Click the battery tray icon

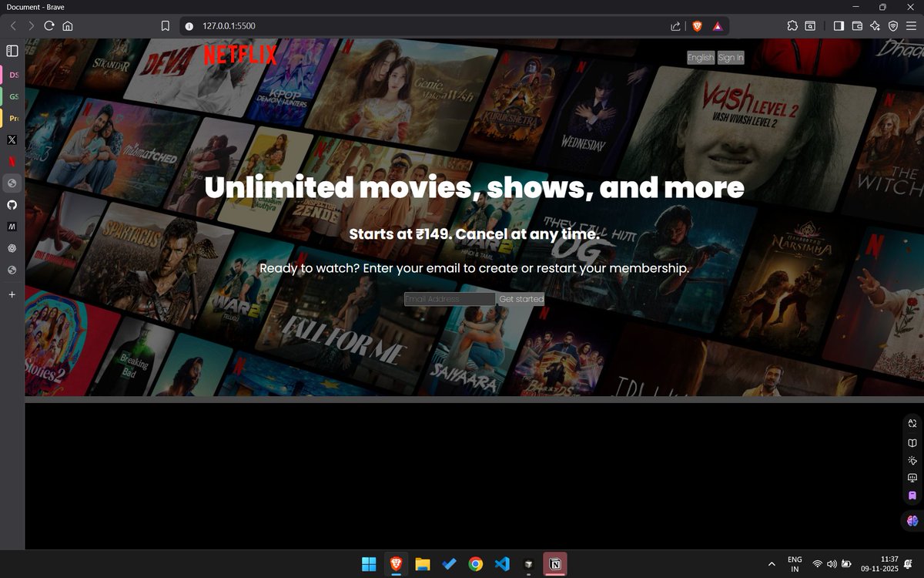846,564
